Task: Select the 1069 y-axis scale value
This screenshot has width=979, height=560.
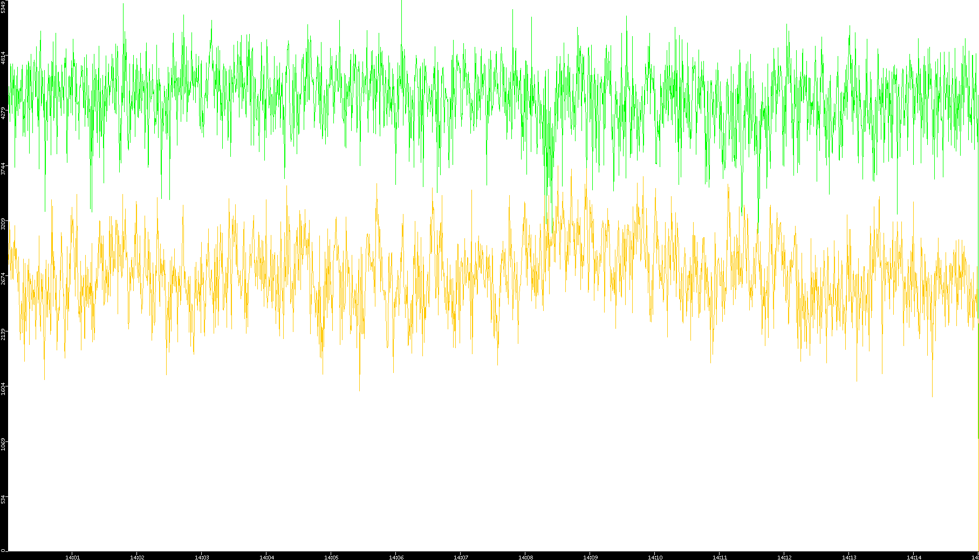Action: point(3,445)
